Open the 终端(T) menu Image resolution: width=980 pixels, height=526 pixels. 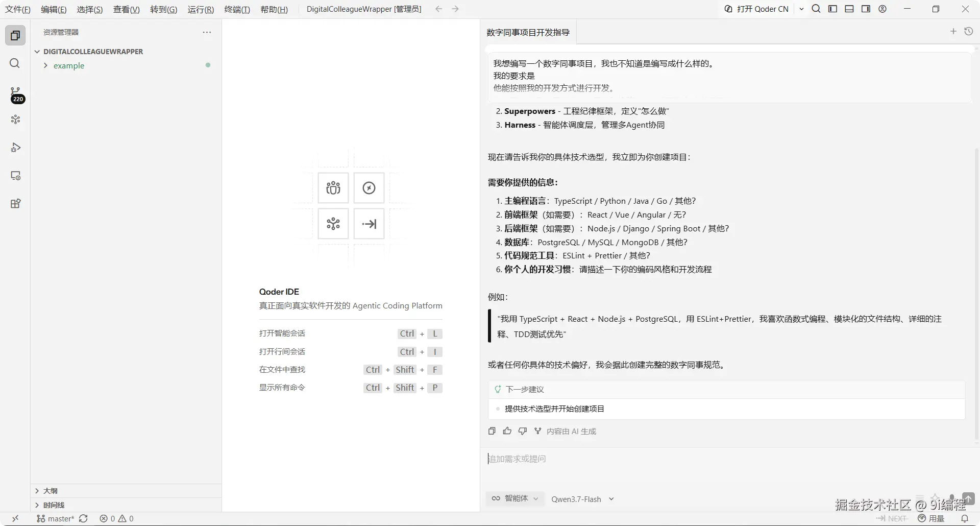[x=237, y=9]
